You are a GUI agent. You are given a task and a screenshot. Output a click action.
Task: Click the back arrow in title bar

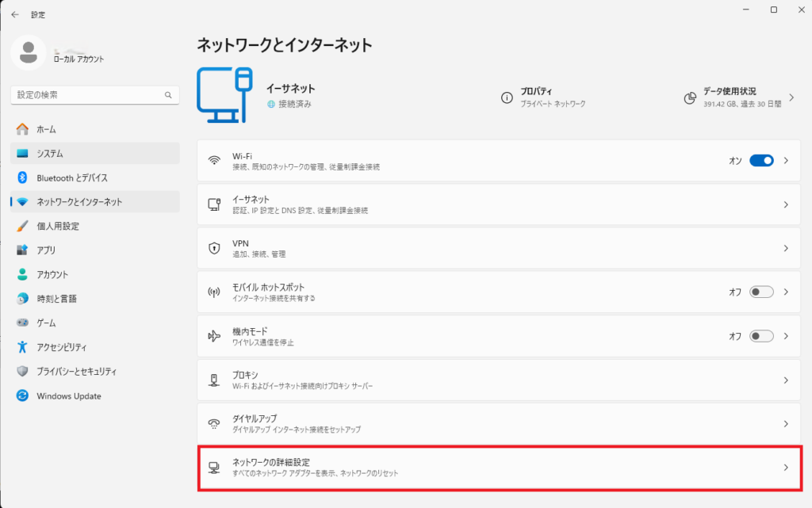click(15, 14)
